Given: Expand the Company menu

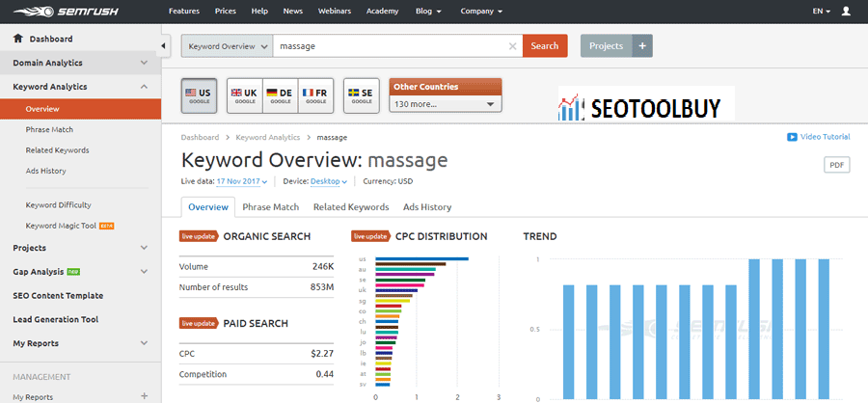Looking at the screenshot, I should 481,11.
